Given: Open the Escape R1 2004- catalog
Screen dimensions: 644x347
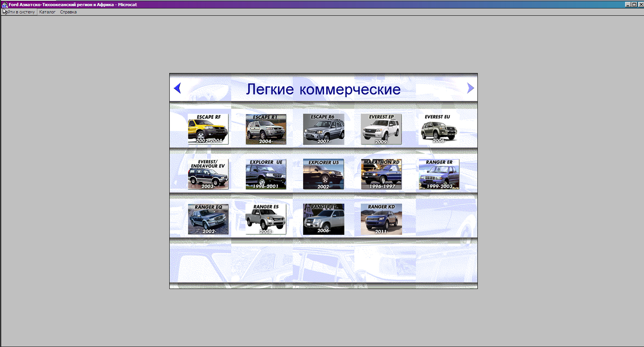Looking at the screenshot, I should 266,129.
